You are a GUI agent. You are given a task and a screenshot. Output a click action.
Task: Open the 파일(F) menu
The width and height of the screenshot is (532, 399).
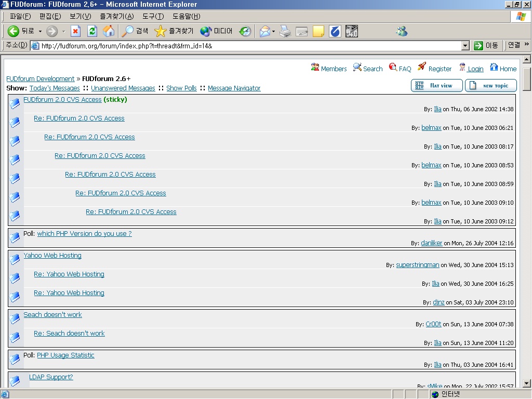(20, 16)
